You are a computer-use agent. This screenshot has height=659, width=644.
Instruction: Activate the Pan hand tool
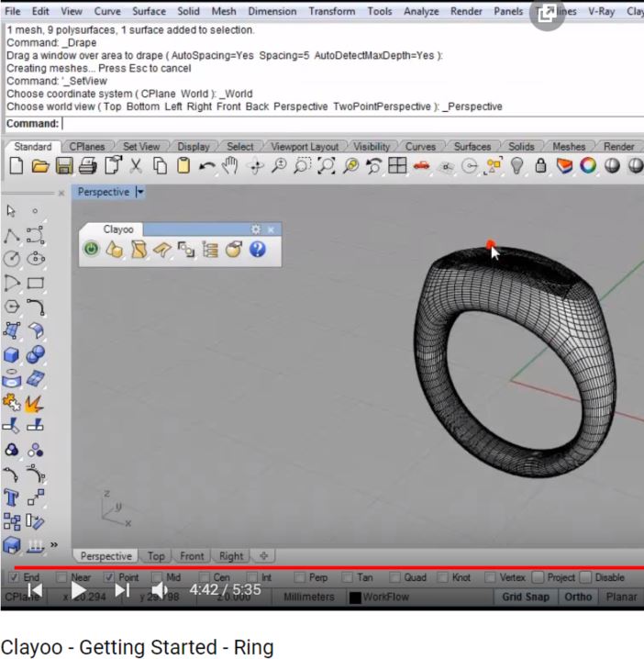point(229,165)
